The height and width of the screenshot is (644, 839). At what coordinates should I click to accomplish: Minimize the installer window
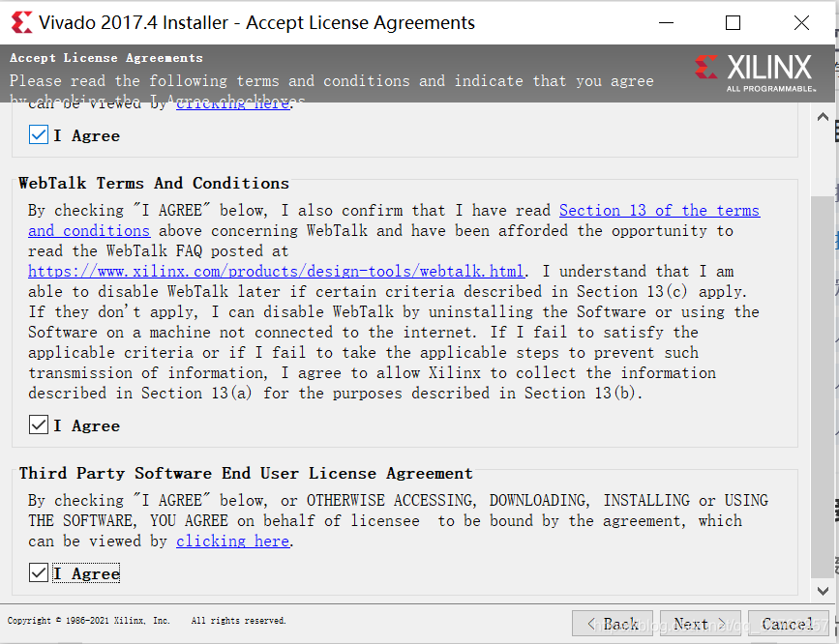tap(666, 22)
